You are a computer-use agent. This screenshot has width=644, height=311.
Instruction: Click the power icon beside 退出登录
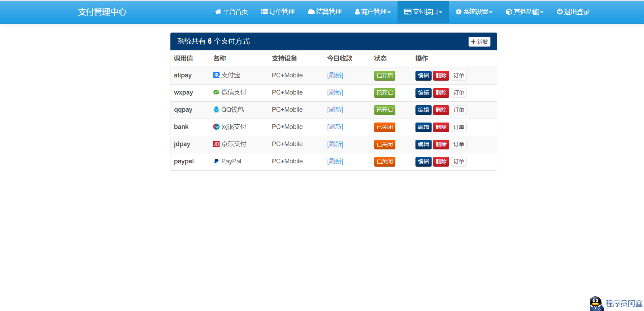560,12
